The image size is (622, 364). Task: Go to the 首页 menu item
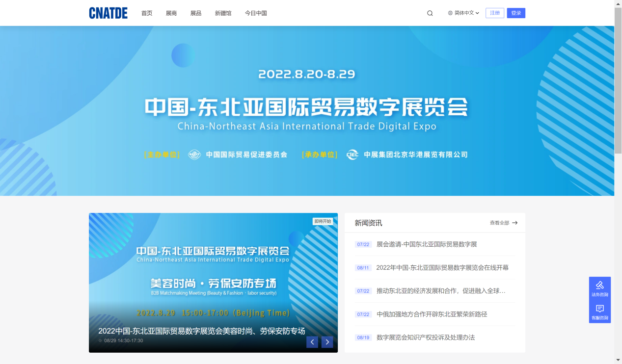point(147,13)
